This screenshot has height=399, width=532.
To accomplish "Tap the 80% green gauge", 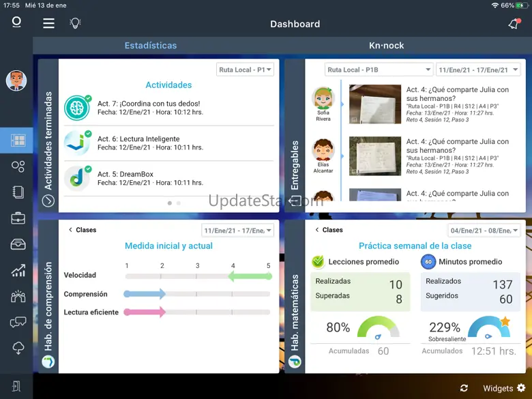I will pyautogui.click(x=379, y=327).
